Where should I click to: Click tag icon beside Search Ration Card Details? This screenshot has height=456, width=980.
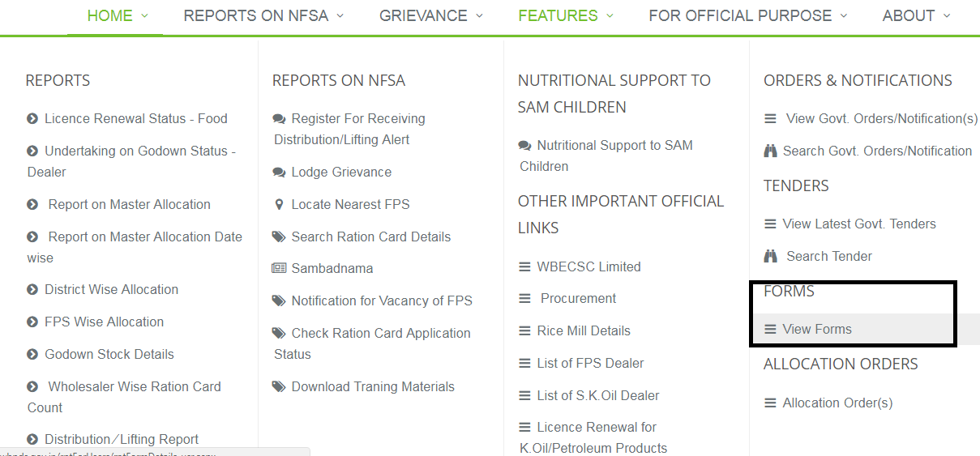(280, 237)
